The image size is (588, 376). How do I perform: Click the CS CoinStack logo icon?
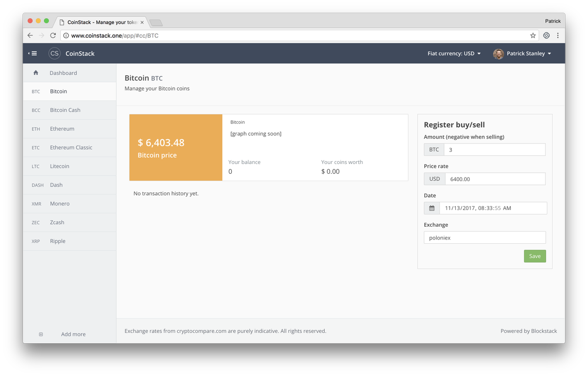tap(54, 53)
